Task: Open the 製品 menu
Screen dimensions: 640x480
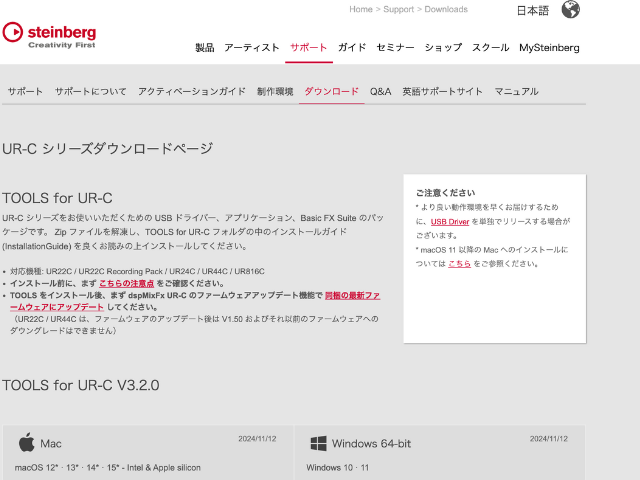Action: pyautogui.click(x=205, y=47)
